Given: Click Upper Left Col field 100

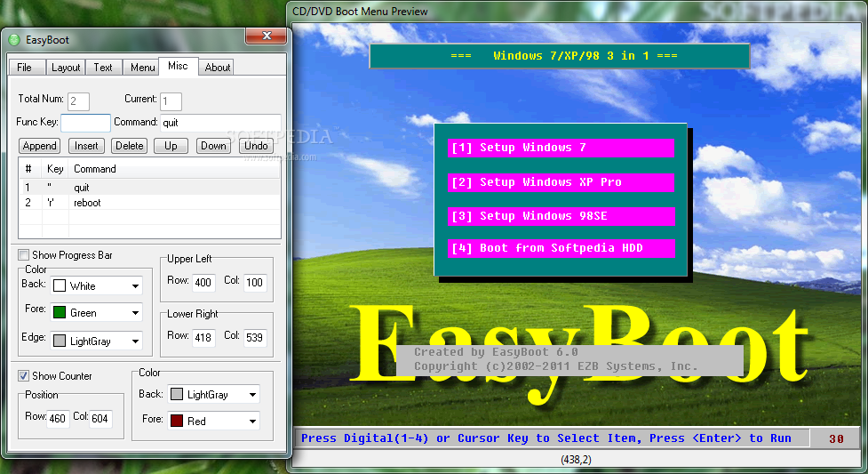Looking at the screenshot, I should pos(255,283).
